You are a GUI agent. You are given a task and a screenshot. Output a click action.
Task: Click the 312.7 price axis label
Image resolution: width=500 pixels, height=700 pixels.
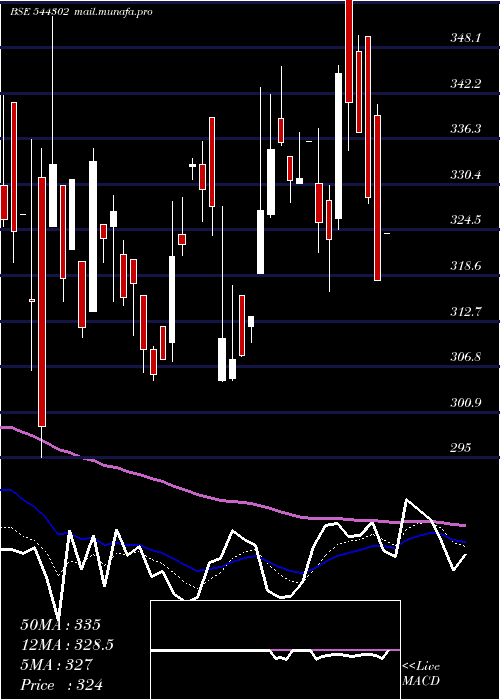466,312
